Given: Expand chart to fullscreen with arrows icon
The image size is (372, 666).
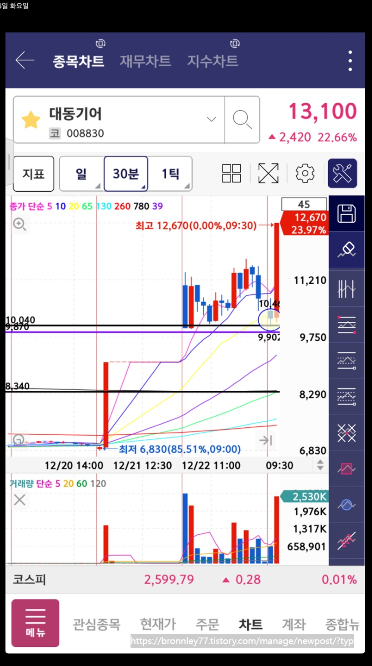Looking at the screenshot, I should pos(268,173).
